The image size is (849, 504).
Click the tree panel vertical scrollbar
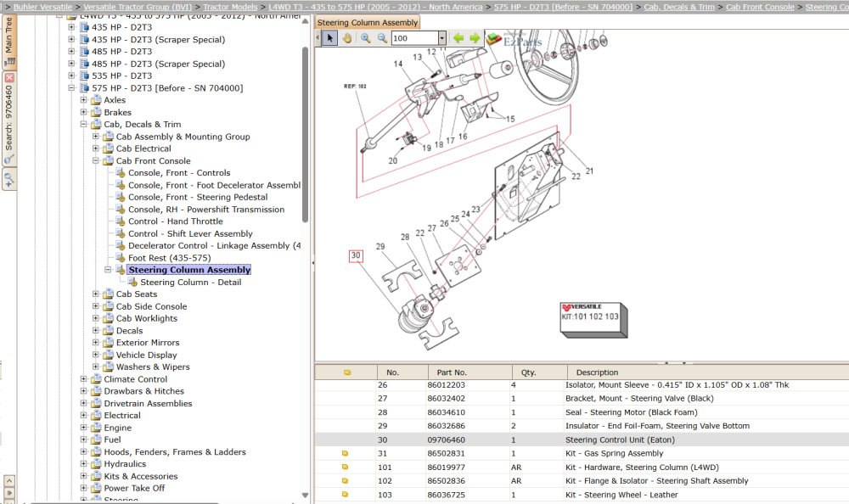tap(305, 134)
